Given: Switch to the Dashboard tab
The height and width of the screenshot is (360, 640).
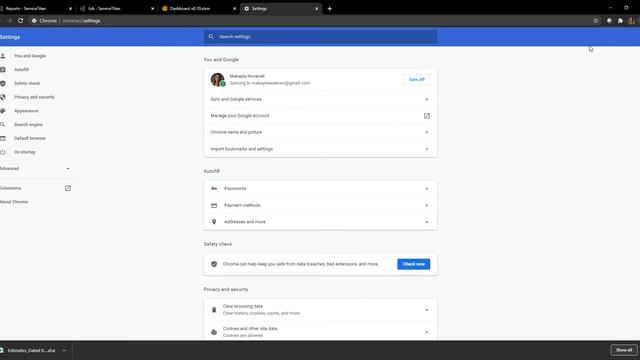Looking at the screenshot, I should point(199,9).
